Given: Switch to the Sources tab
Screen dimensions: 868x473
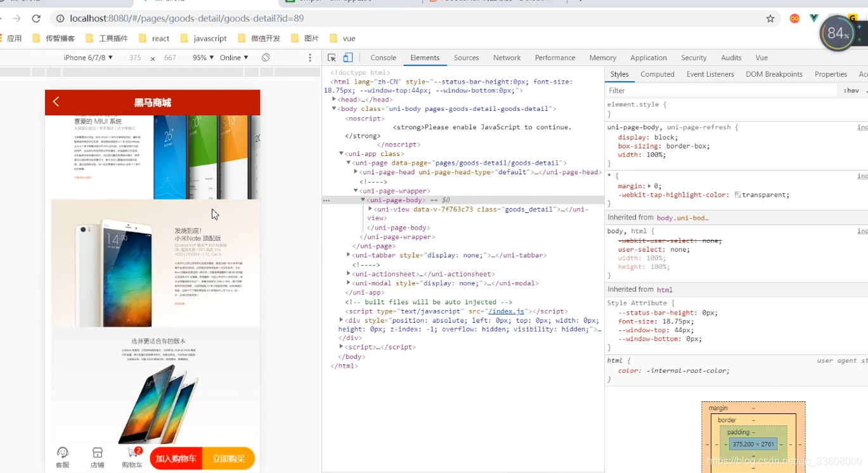Looking at the screenshot, I should [x=466, y=58].
